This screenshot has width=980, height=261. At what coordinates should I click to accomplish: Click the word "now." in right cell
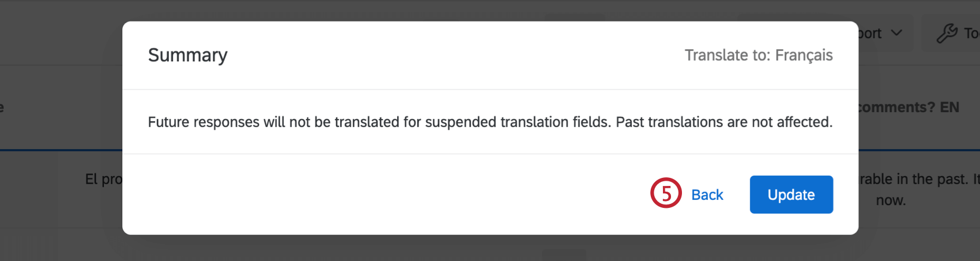pos(891,200)
